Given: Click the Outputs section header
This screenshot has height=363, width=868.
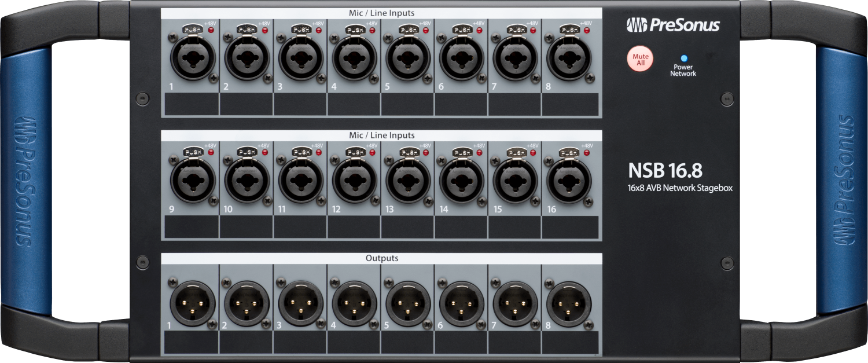Looking at the screenshot, I should (x=381, y=258).
